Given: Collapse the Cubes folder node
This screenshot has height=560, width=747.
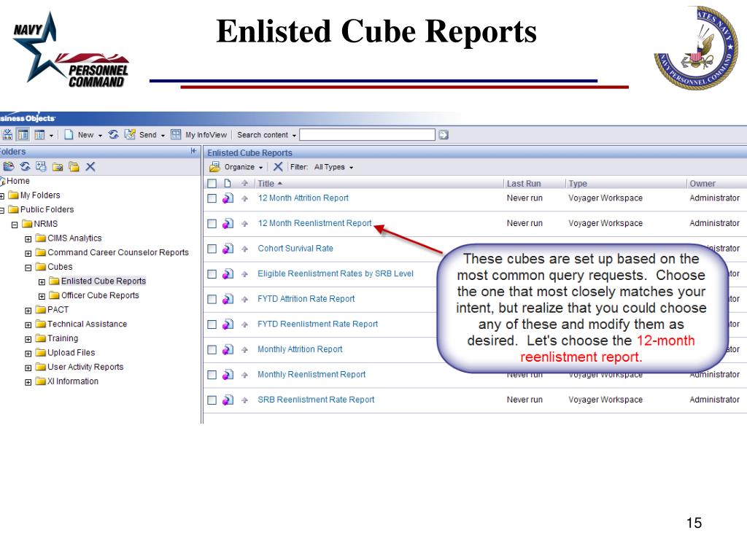Looking at the screenshot, I should [x=28, y=268].
